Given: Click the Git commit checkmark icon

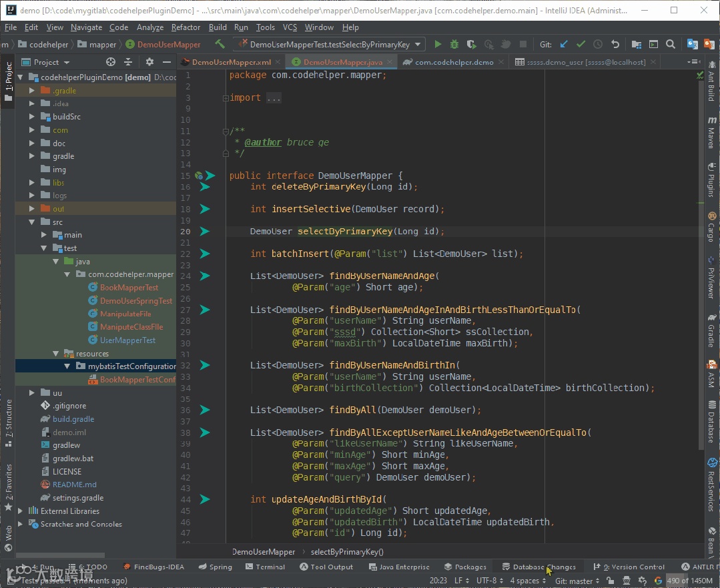Looking at the screenshot, I should [x=581, y=45].
